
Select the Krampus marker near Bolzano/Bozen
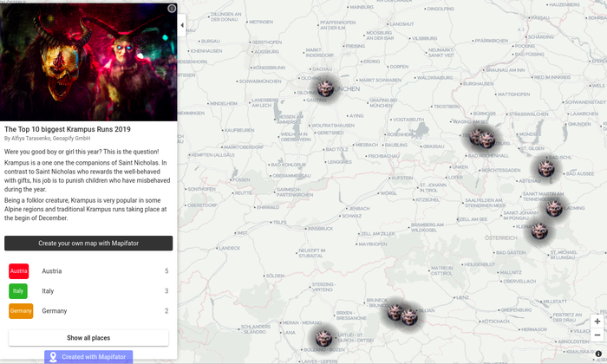pyautogui.click(x=323, y=337)
